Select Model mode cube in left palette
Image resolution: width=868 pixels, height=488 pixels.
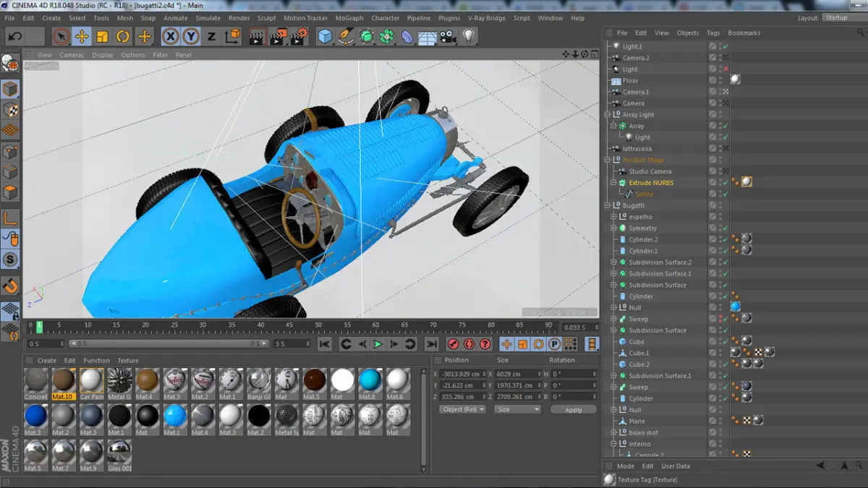coord(10,89)
